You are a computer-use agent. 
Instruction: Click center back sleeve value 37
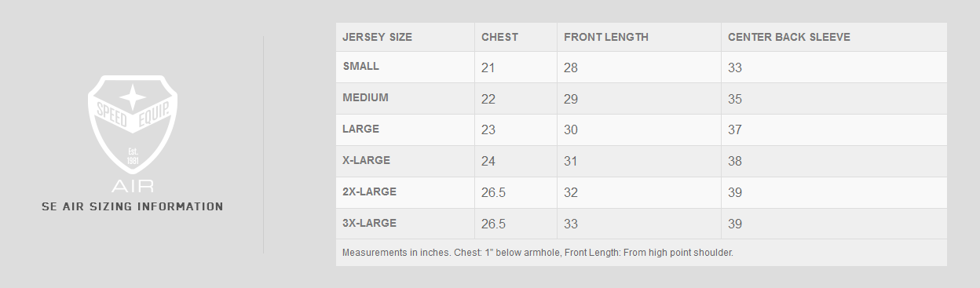point(735,130)
